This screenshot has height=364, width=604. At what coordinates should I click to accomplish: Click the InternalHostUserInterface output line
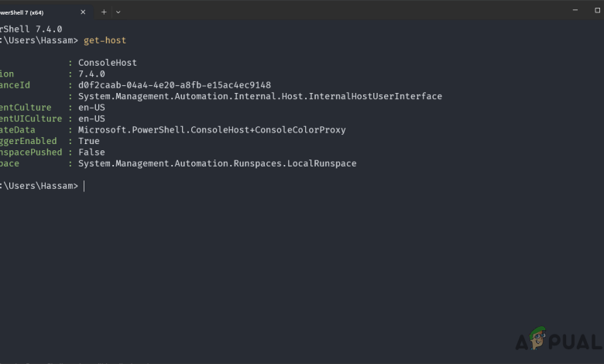[x=259, y=96]
